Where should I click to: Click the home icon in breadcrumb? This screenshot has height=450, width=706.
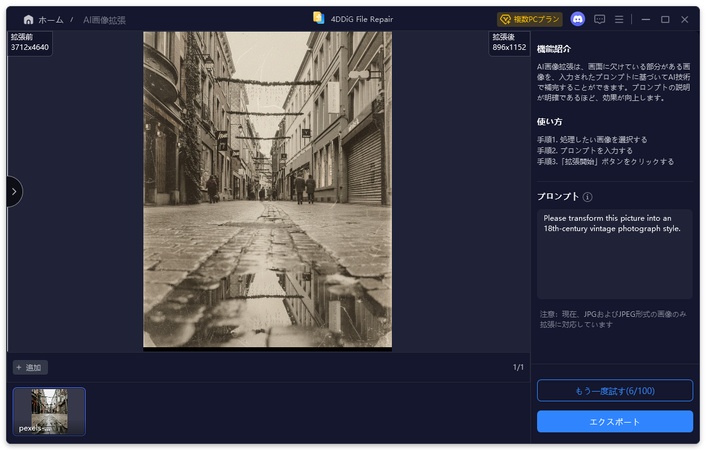tap(28, 20)
